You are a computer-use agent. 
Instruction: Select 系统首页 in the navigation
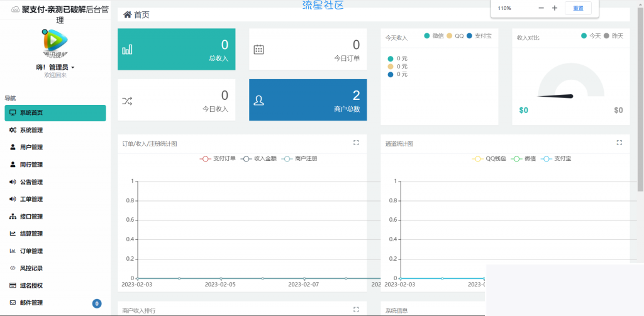[55, 113]
